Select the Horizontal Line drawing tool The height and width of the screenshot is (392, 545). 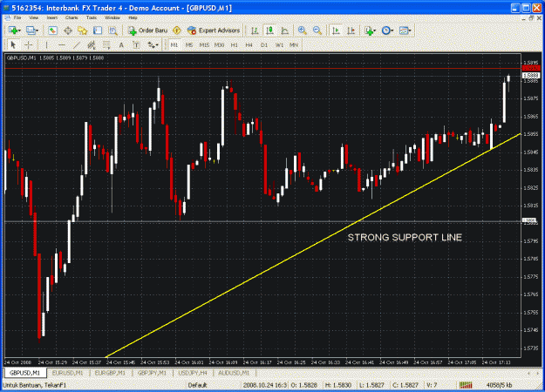(62, 44)
